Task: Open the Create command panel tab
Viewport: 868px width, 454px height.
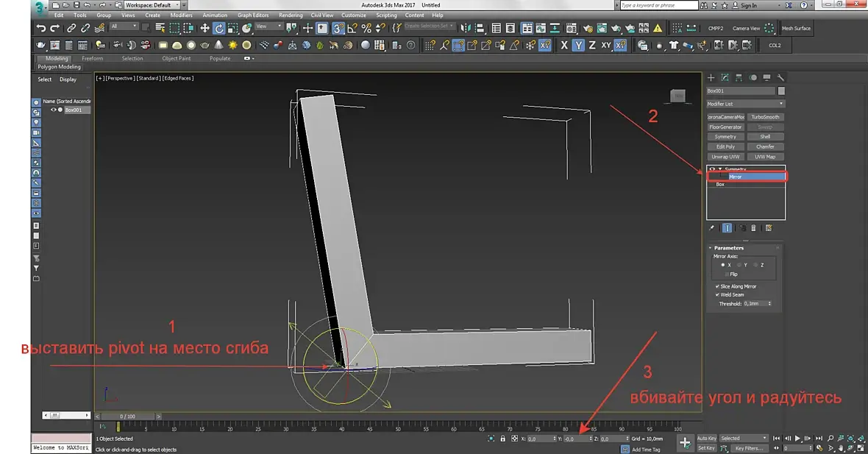Action: coord(711,77)
